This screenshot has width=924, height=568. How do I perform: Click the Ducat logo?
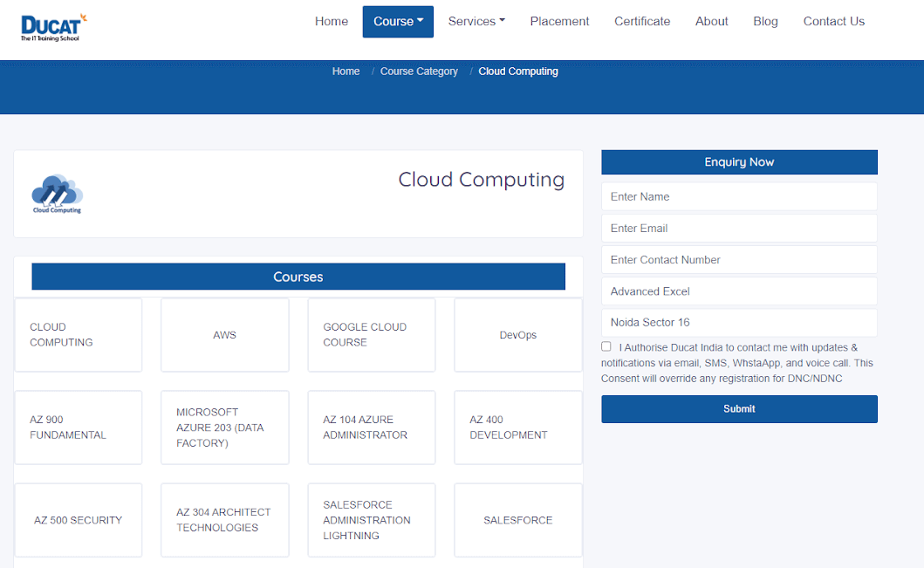pyautogui.click(x=51, y=25)
